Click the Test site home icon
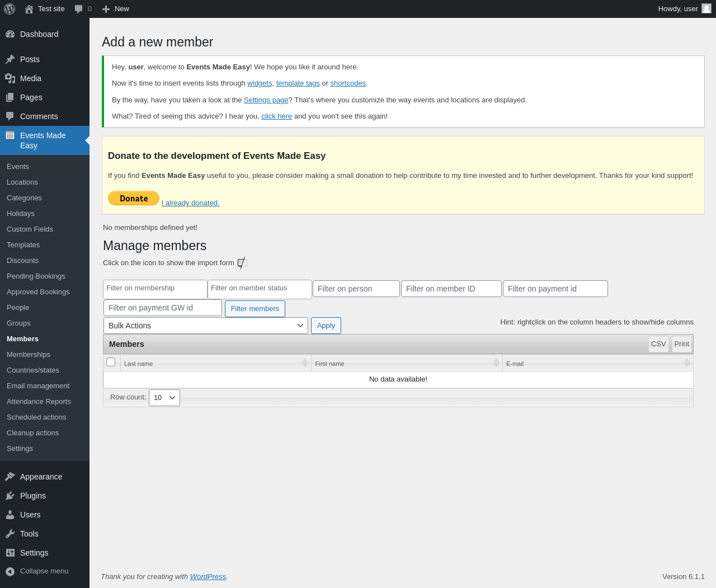Screen dimensions: 716x588 coord(29,9)
